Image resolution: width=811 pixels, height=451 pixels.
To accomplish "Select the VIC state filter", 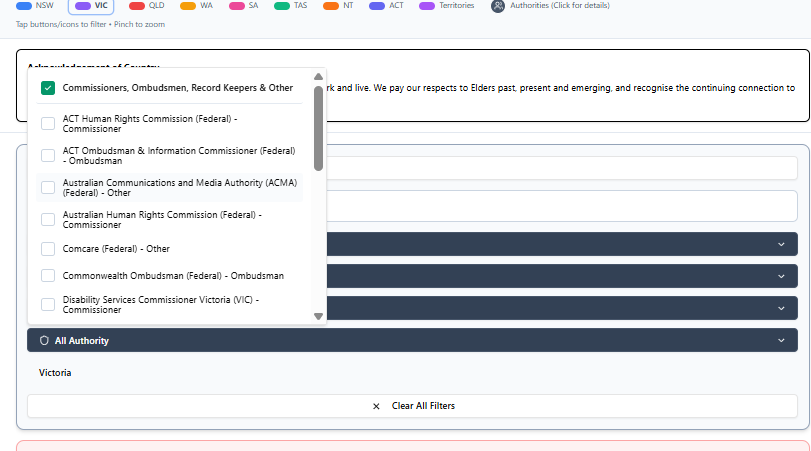I will pos(91,6).
